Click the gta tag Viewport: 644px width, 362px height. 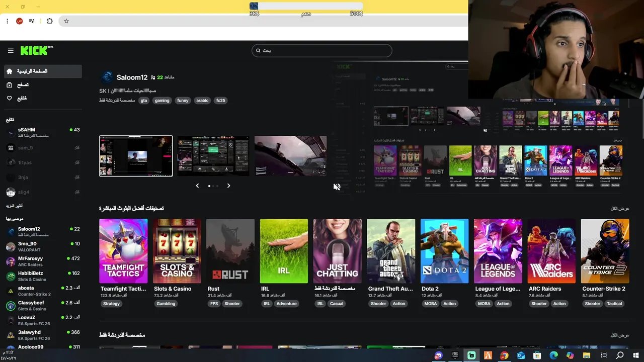(x=144, y=101)
